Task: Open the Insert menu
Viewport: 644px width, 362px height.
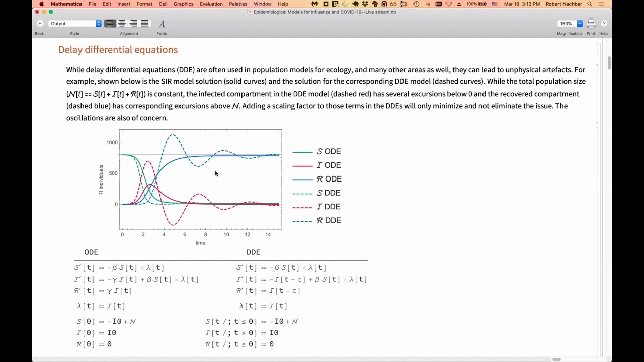Action: pos(124,4)
